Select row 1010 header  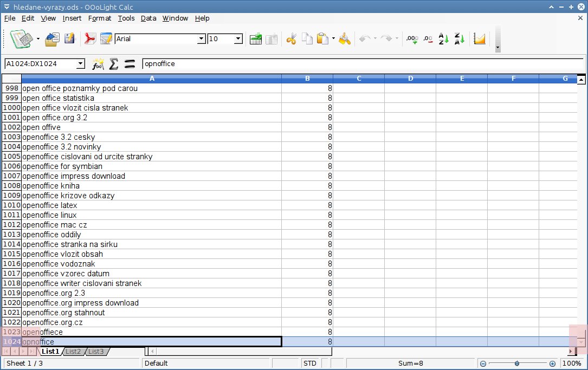tap(11, 205)
